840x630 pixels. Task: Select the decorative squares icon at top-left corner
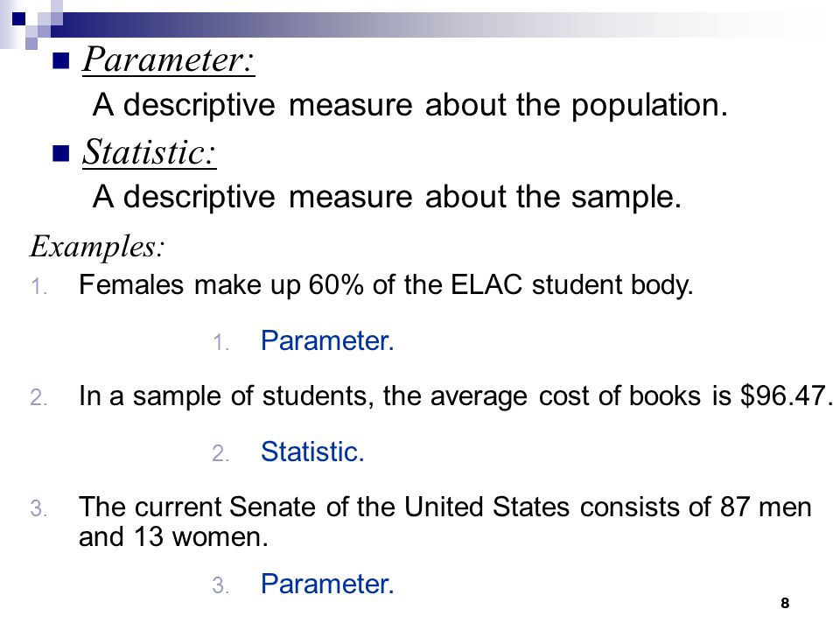tap(31, 24)
